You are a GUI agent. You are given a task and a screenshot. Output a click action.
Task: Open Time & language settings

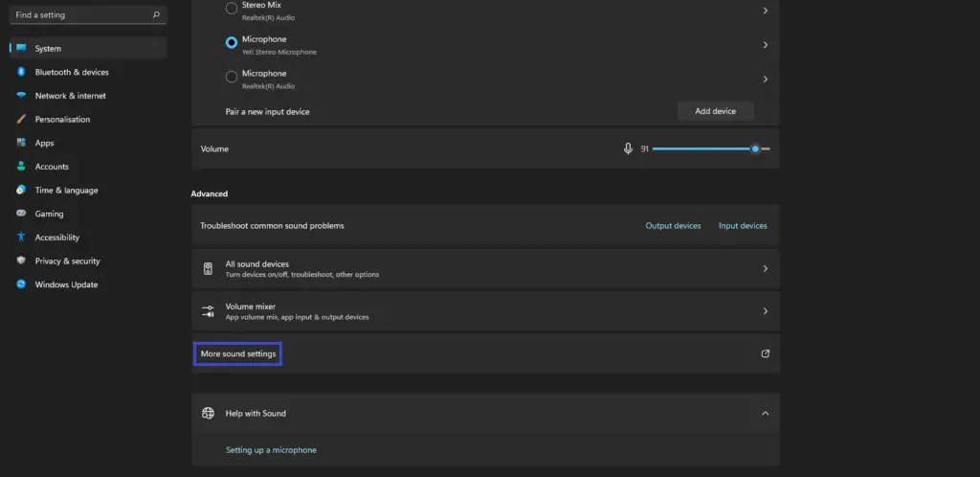click(88, 190)
